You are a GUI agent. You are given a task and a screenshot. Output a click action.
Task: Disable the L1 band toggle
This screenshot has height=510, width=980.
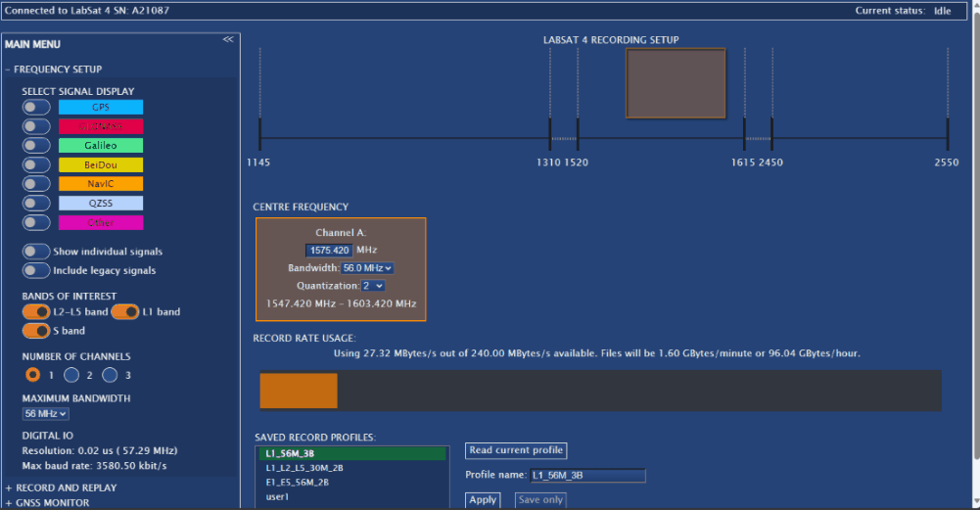(125, 311)
